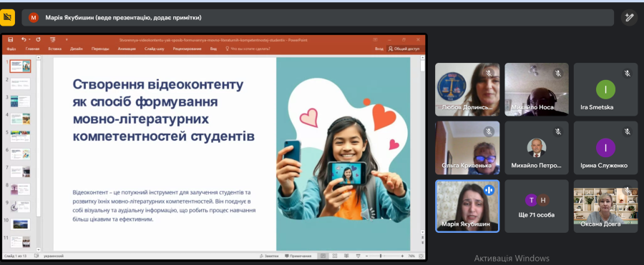The image size is (644, 265).
Task: Click the Save icon in PowerPoint toolbar
Action: click(x=11, y=40)
